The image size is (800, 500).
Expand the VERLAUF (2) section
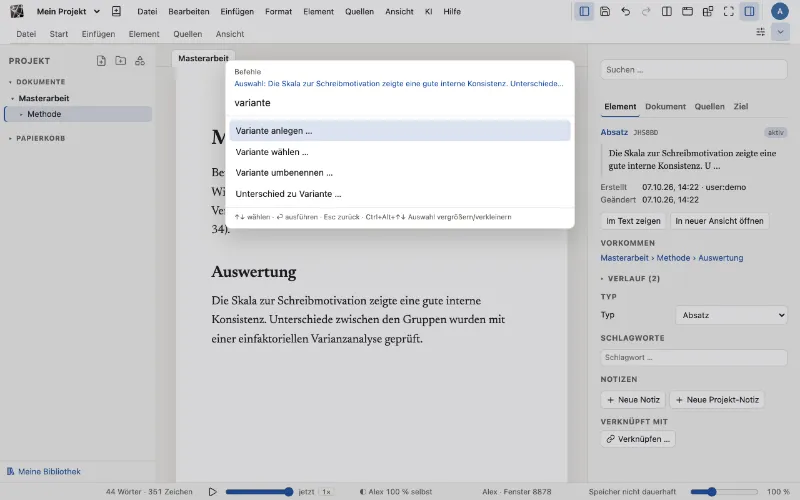click(x=630, y=279)
